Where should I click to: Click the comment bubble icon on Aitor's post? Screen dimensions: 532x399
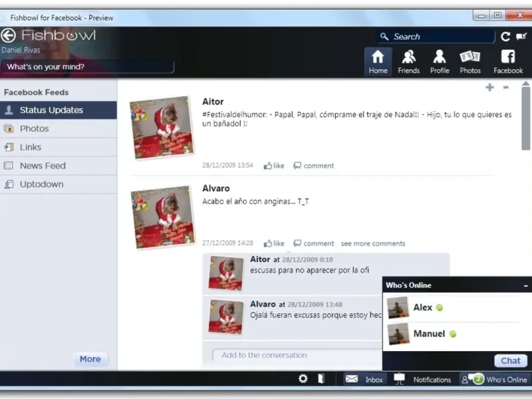pos(297,166)
